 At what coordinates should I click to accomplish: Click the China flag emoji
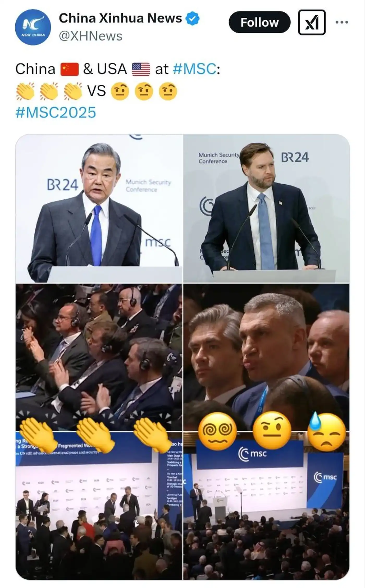coord(70,69)
